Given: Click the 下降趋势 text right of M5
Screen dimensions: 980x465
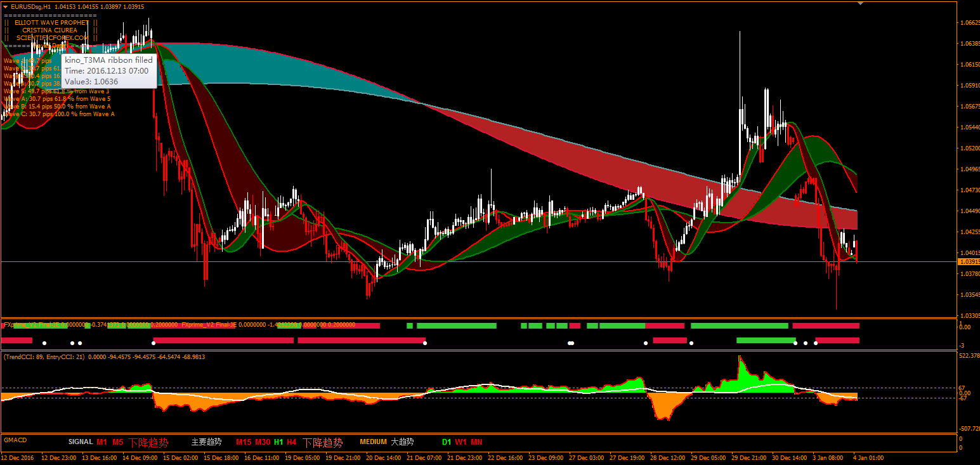Looking at the screenshot, I should (x=148, y=443).
